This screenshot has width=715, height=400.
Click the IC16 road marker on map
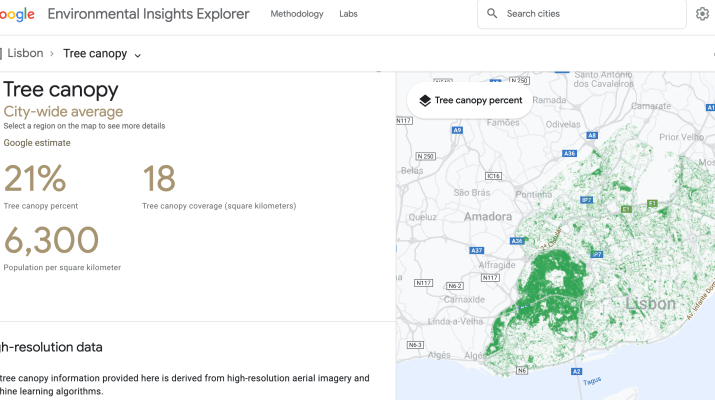pos(493,176)
